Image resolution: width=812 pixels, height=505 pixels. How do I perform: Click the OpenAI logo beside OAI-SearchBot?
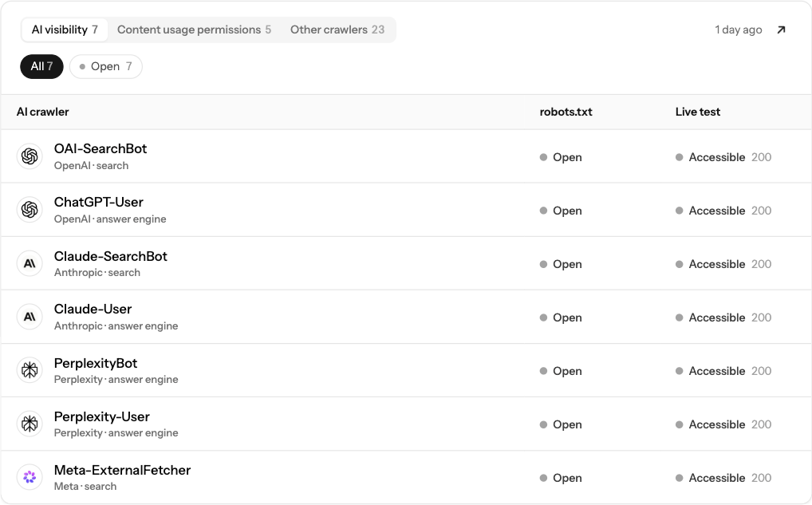click(x=30, y=156)
